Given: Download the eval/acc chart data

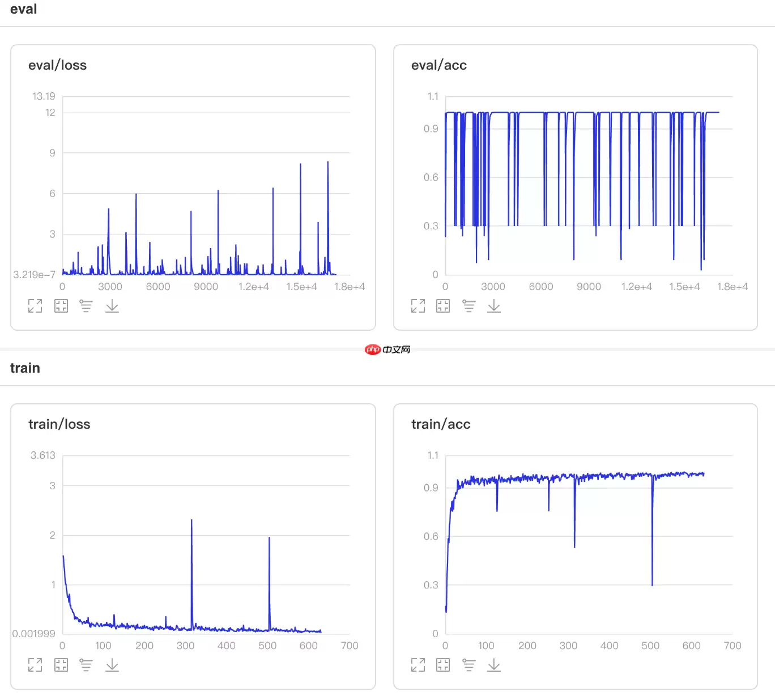Looking at the screenshot, I should coord(494,306).
